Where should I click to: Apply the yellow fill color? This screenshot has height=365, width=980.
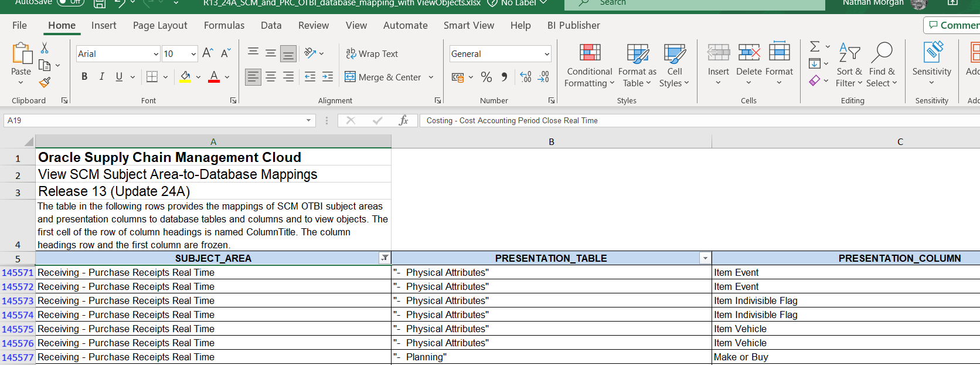tap(185, 77)
